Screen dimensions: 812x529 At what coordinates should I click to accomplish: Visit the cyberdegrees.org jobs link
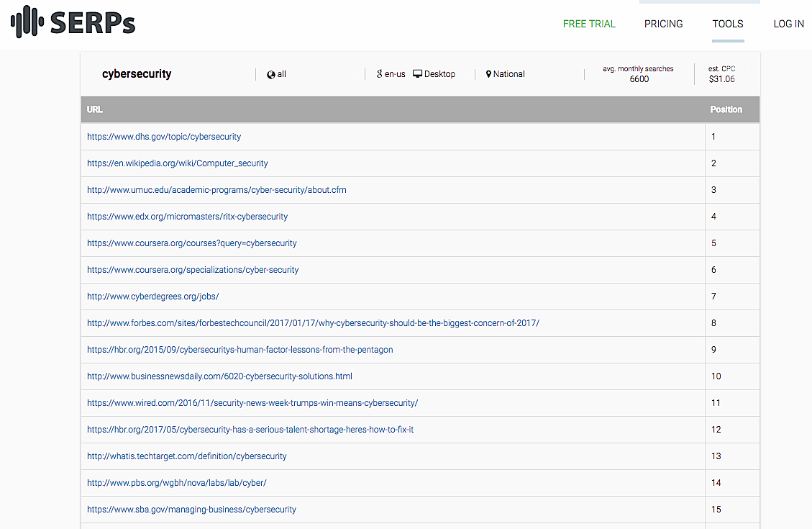[x=152, y=297]
